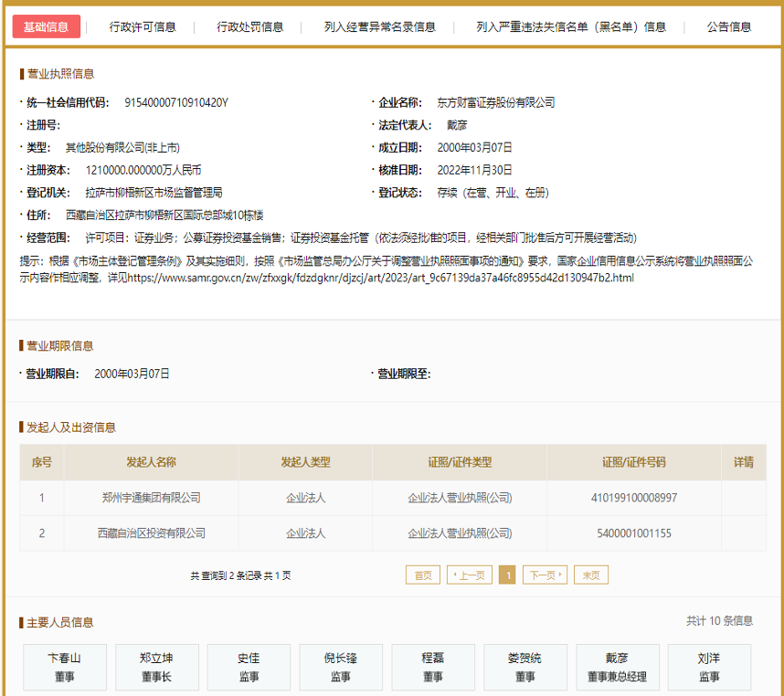Click registration authority 拉萨市柳梧新区市场监督管理局
784x696 pixels.
pyautogui.click(x=154, y=193)
